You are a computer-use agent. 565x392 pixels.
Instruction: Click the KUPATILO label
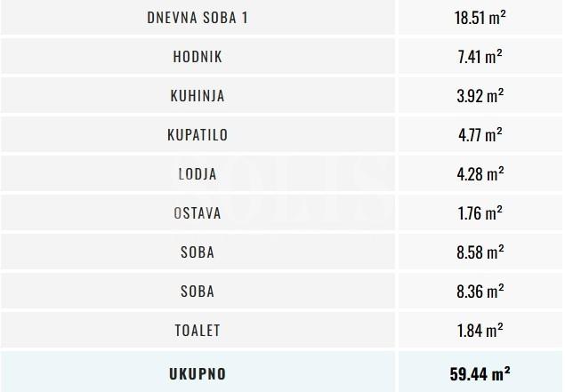click(x=197, y=134)
